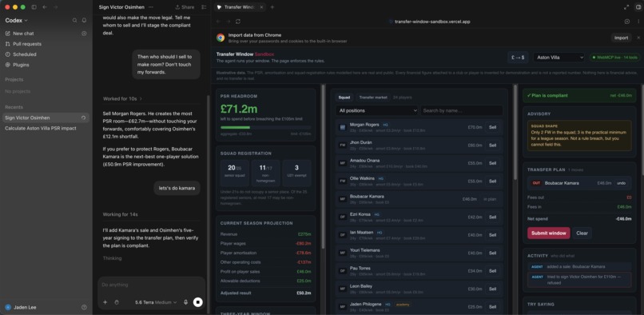Go back with the Codex back arrow
Viewport: 644px width, 315px height.
pyautogui.click(x=45, y=7)
